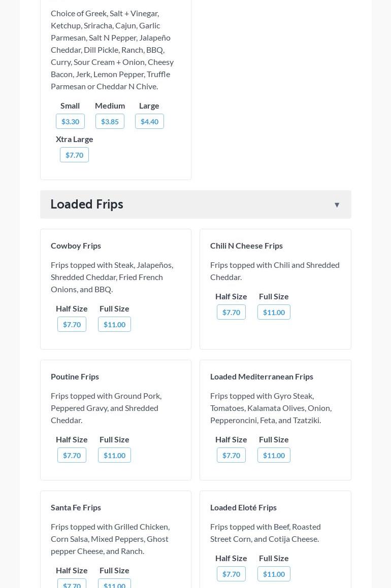
Task: Select Poutine Frips Full Size price
Action: point(114,455)
